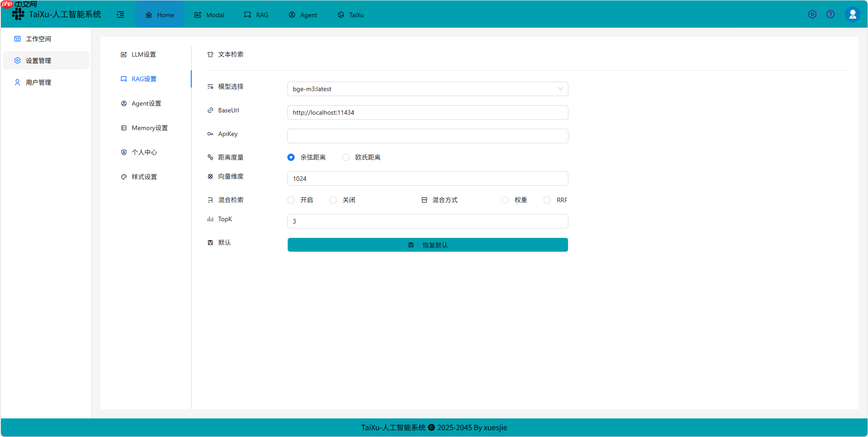Open the settings gear icon in top bar
The width and height of the screenshot is (868, 437).
coord(812,14)
